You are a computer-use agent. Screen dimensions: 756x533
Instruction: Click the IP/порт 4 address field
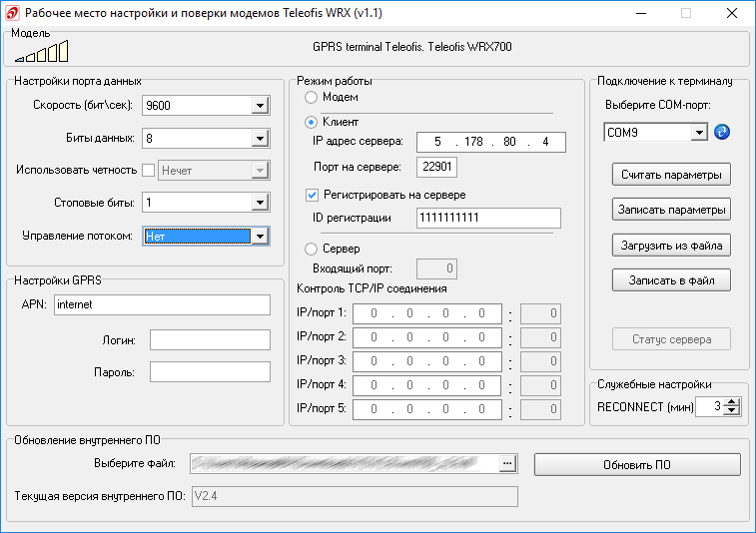point(427,385)
